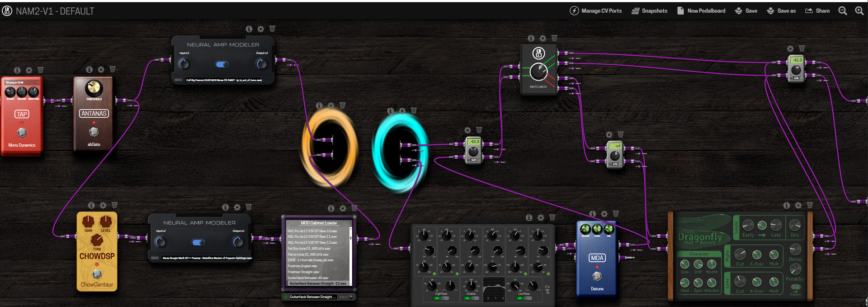The image size is (868, 307).
Task: Click ChowCentaur Gain knob
Action: 88,221
